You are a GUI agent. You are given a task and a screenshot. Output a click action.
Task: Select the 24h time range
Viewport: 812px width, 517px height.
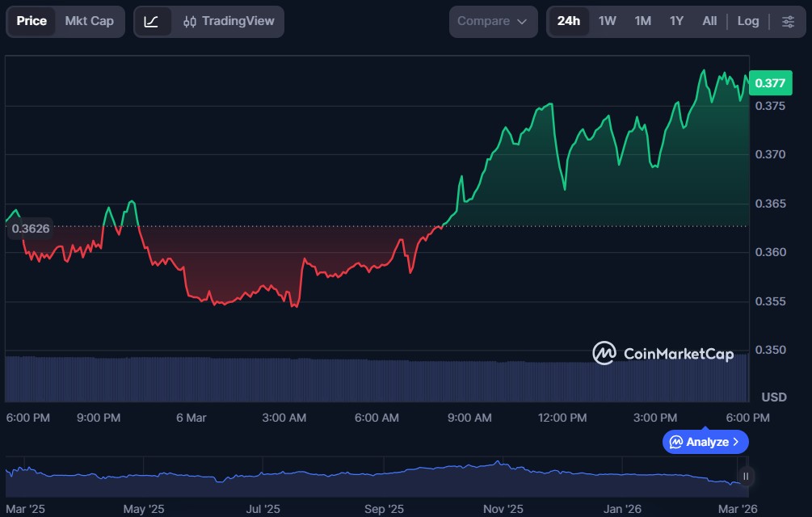click(568, 22)
